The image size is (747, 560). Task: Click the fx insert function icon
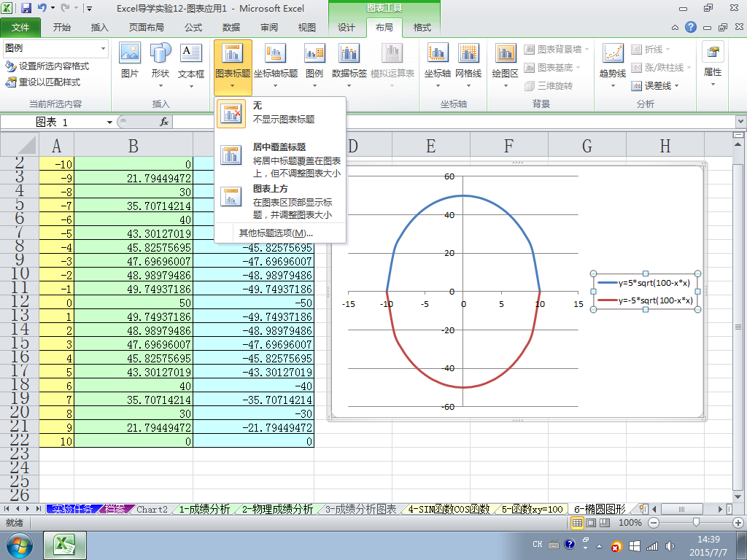pyautogui.click(x=164, y=122)
